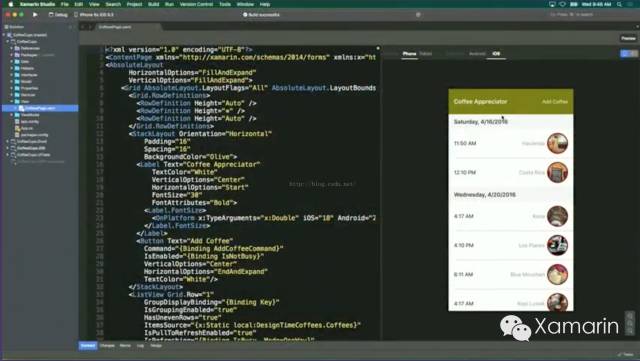Open the Build menu
Screen dimensions: 640x361
(x=153, y=4)
